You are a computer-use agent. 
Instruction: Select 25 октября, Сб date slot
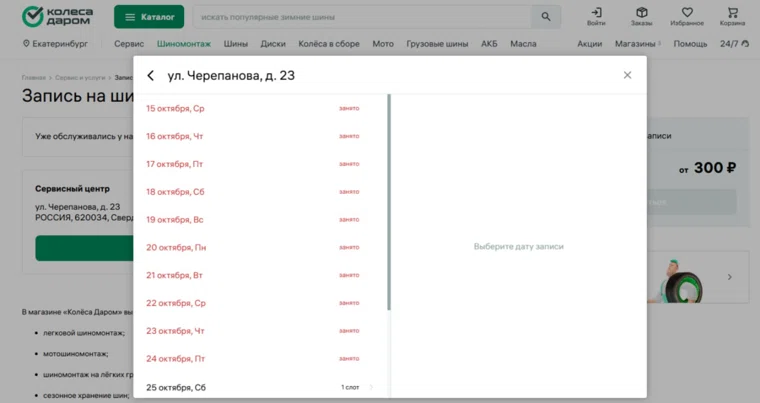[260, 387]
